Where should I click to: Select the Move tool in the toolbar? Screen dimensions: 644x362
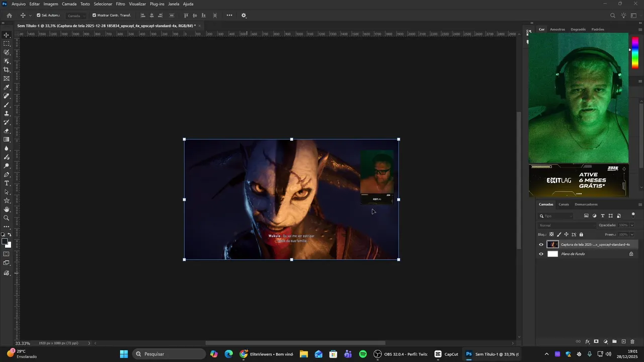7,35
